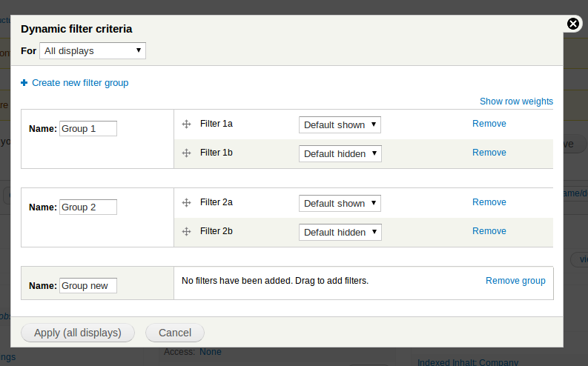The width and height of the screenshot is (588, 366).
Task: Click the drag handle for Filter 2b
Action: click(187, 231)
